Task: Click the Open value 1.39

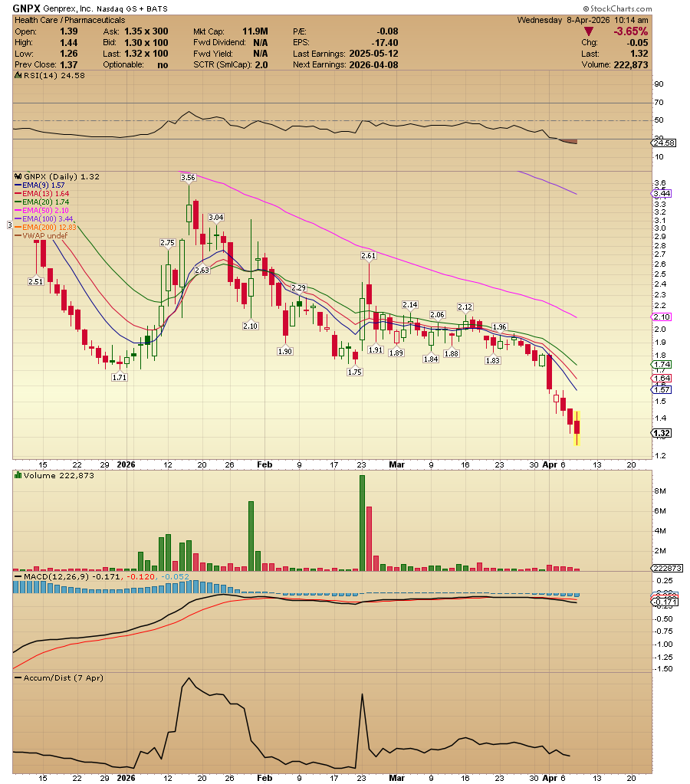Action: point(69,31)
